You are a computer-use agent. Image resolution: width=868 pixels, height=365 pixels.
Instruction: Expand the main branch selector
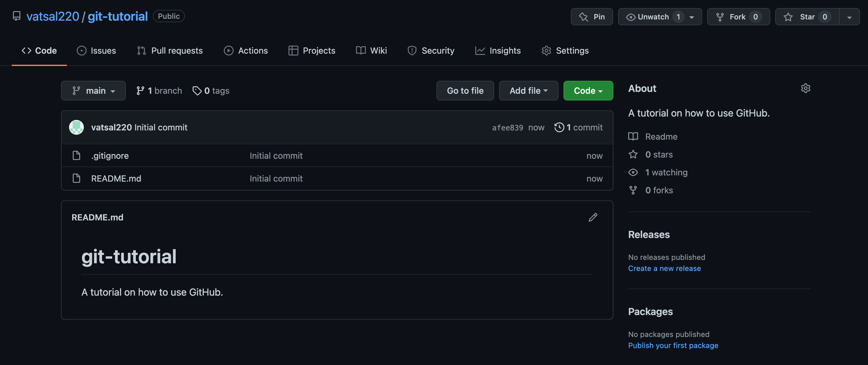click(93, 91)
